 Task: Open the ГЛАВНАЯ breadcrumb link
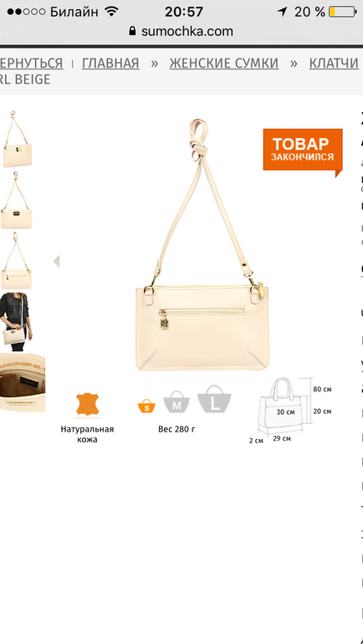tap(110, 64)
